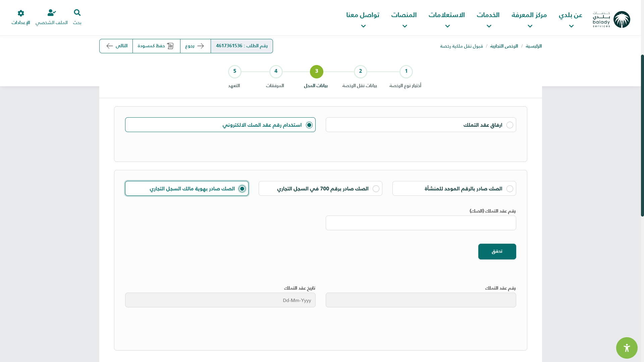Screen dimensions: 644x362
Task: Click the رقم عقد التملك (الصك) input field
Action: pos(421,223)
